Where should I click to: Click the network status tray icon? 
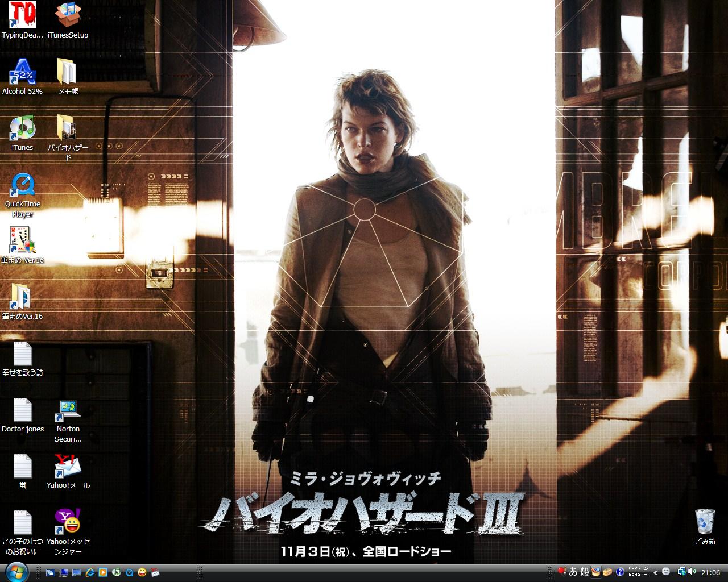682,572
